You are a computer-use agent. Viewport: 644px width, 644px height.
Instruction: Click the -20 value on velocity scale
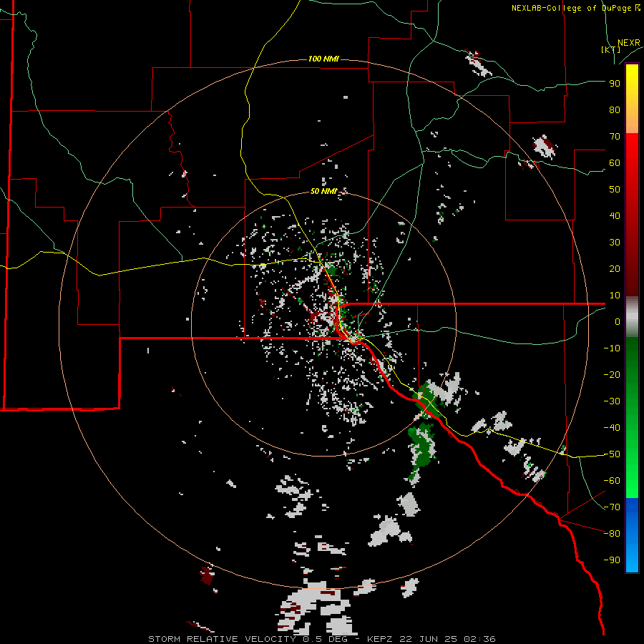coord(612,374)
